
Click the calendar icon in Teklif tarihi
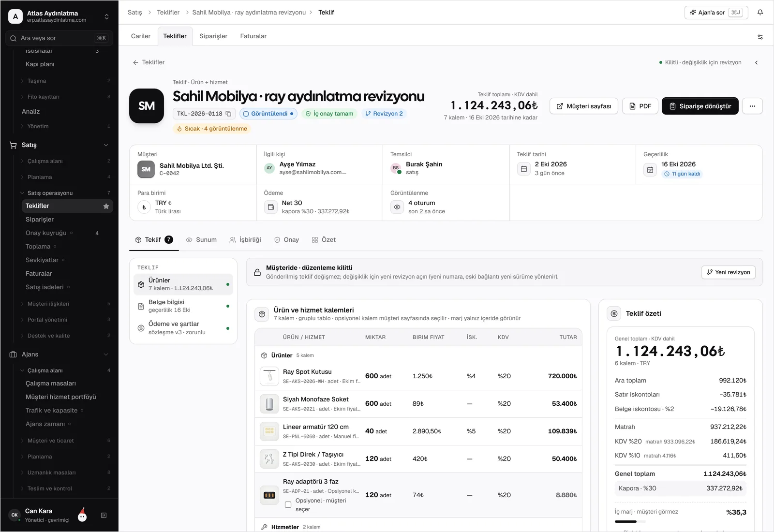[x=524, y=169]
